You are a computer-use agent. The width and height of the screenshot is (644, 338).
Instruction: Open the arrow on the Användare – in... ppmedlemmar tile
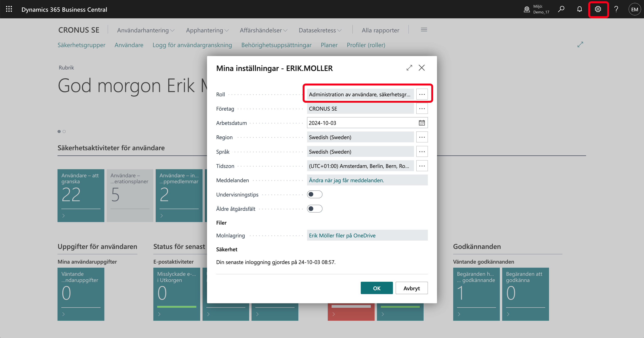point(161,215)
